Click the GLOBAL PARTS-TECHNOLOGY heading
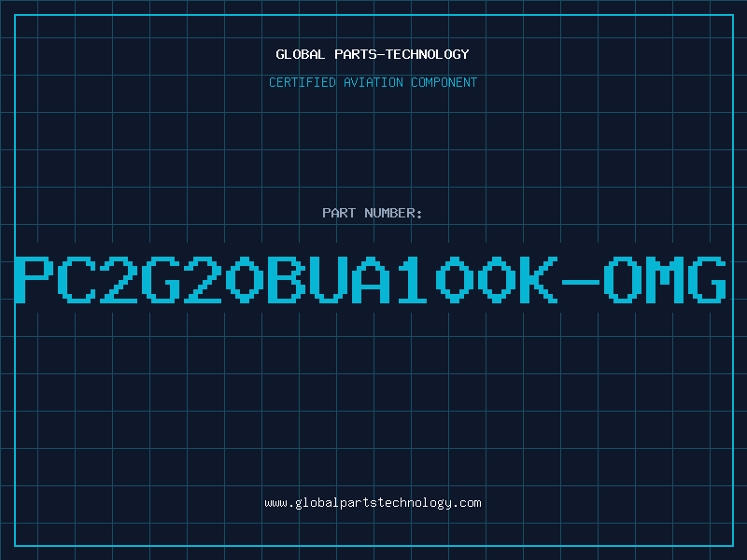Image resolution: width=747 pixels, height=560 pixels. [x=373, y=54]
